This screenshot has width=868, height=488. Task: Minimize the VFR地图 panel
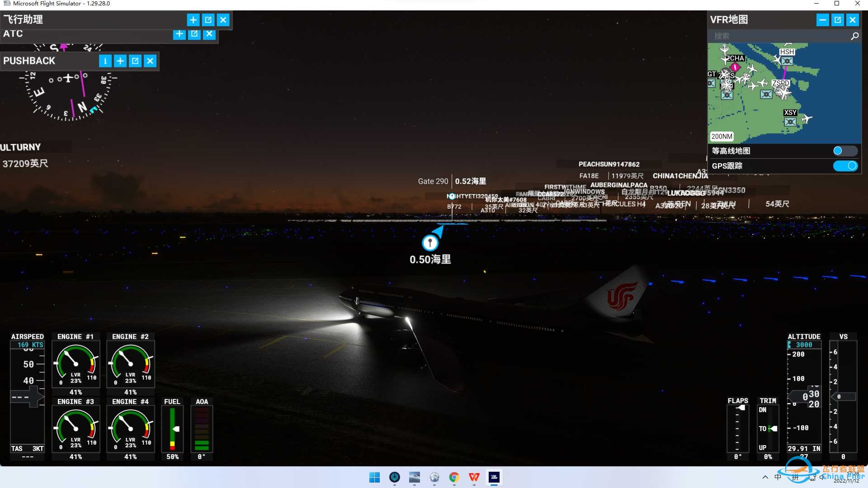pos(822,20)
